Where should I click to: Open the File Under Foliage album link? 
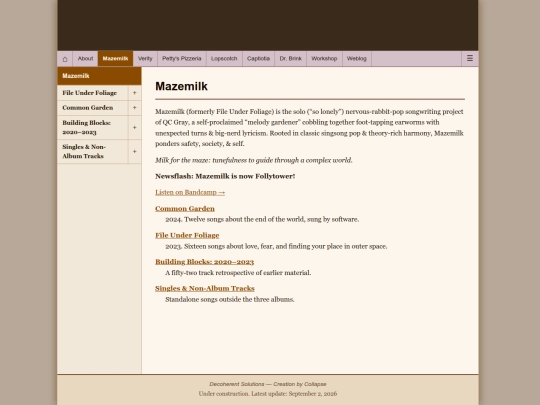(187, 235)
